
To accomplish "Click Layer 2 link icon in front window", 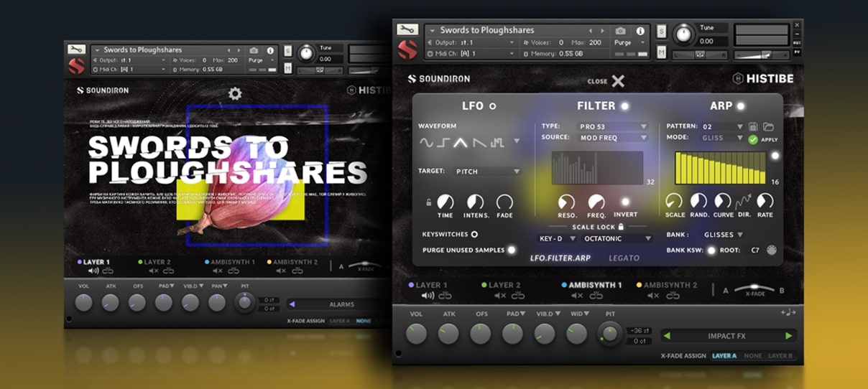I will coord(518,296).
